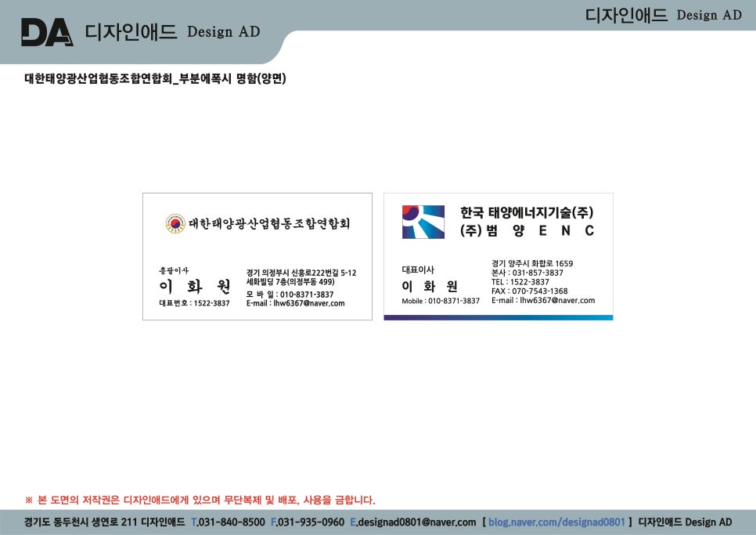
Task: Click (주) 범 양 E N C text
Action: tap(527, 230)
